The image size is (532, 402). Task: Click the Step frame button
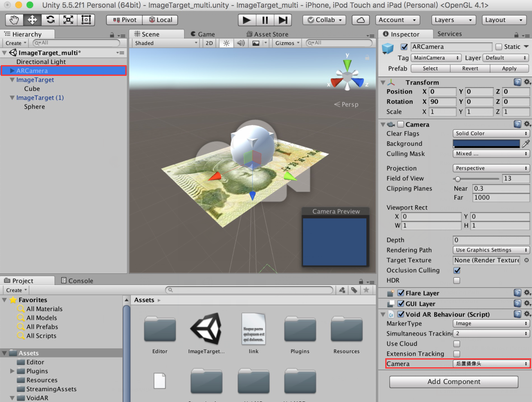click(x=283, y=20)
